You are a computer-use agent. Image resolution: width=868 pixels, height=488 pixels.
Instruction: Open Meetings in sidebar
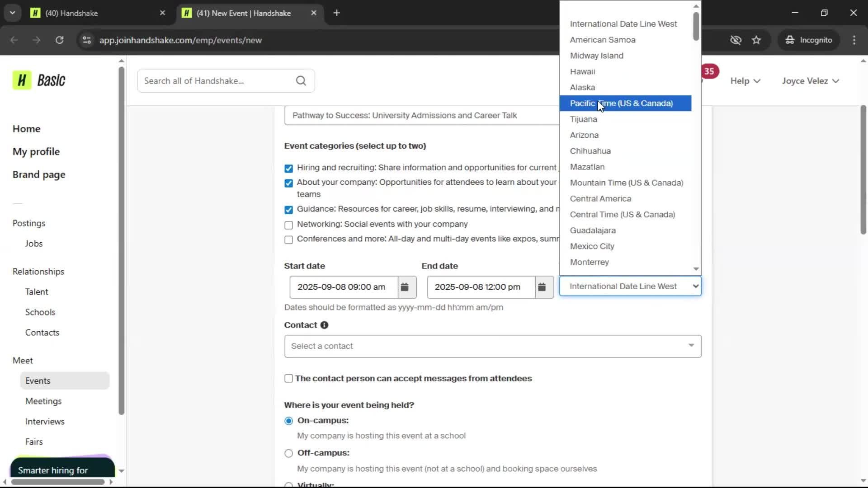pos(43,401)
